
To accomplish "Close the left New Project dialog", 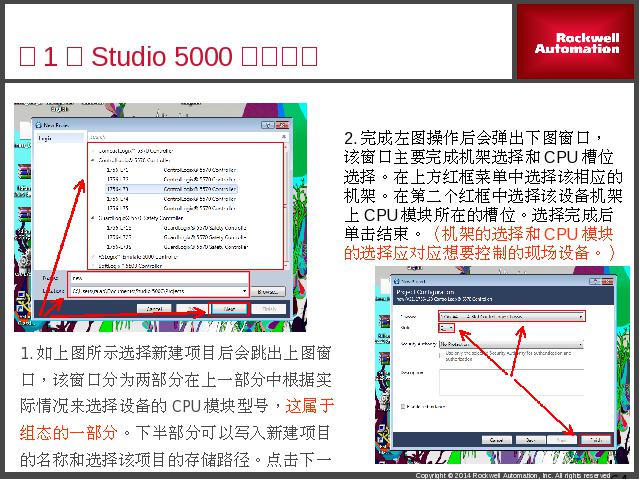I will (282, 125).
